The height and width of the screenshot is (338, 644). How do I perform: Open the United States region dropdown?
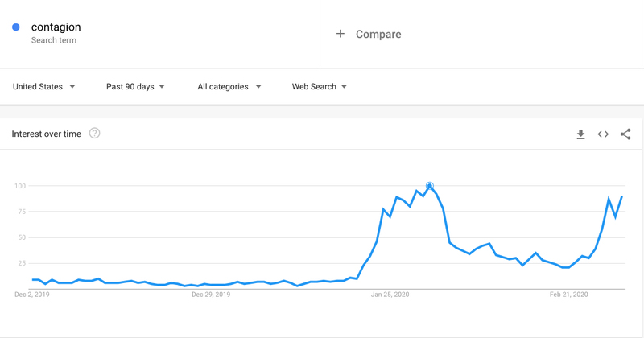point(44,87)
